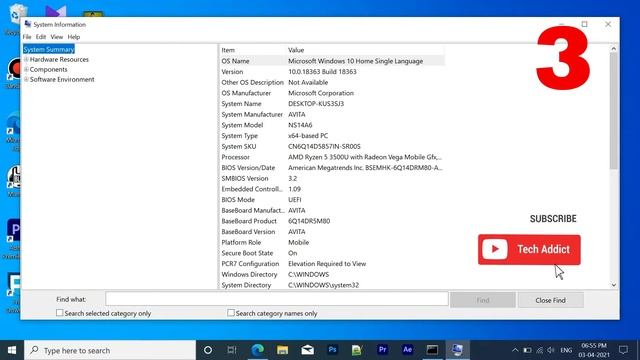Open the Help menu
Image resolution: width=640 pixels, height=360 pixels.
[x=74, y=37]
